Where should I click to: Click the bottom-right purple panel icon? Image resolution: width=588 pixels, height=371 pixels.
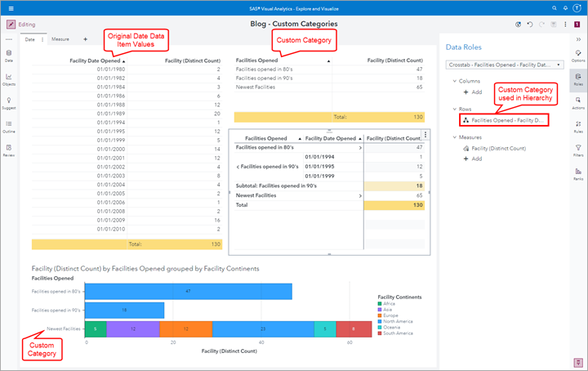pos(578,362)
